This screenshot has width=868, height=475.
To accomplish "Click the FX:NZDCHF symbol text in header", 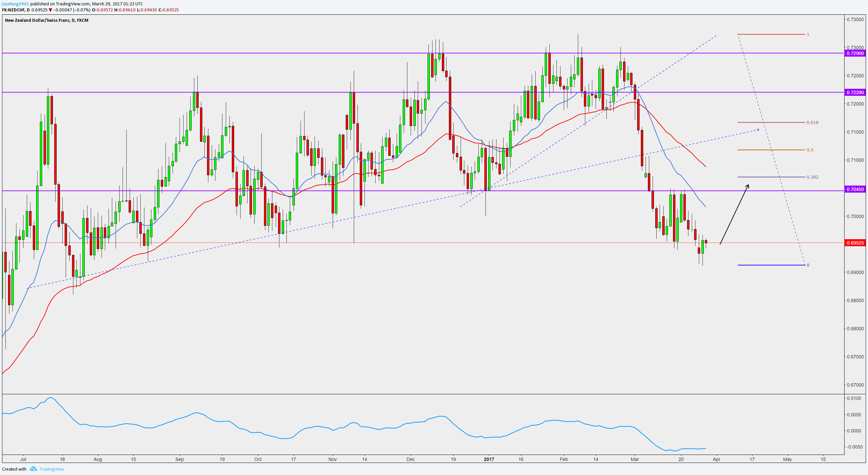I will coord(13,10).
